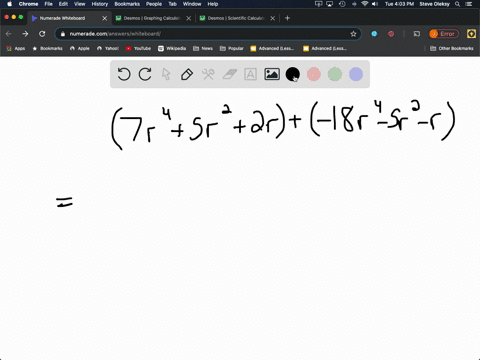Open the Bluetooth status menu

(354, 4)
